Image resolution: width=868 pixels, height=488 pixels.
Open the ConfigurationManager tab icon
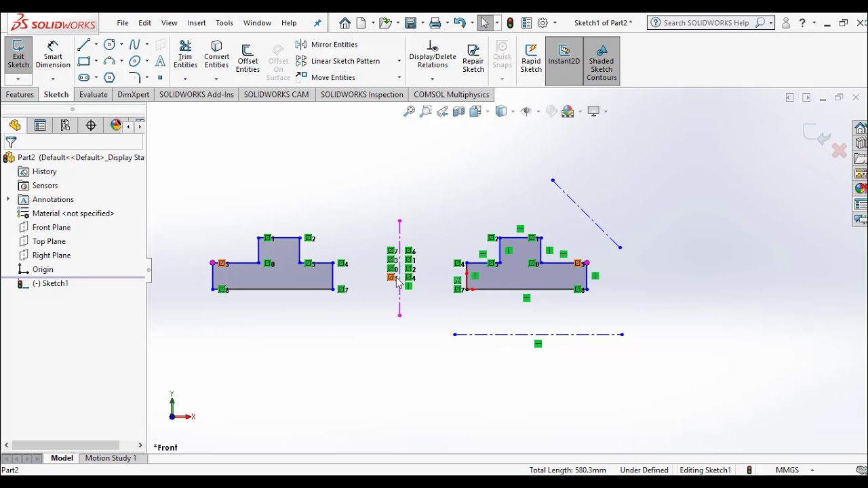point(65,125)
